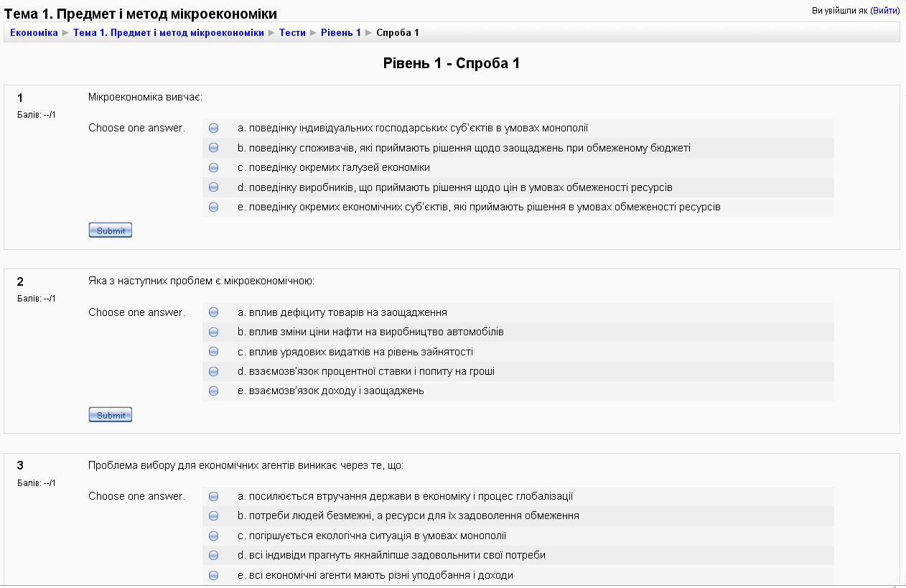Go to Тема 1. Предмет і метод мікроекономіки breadcrumb
Image resolution: width=906 pixels, height=588 pixels.
pyautogui.click(x=169, y=33)
